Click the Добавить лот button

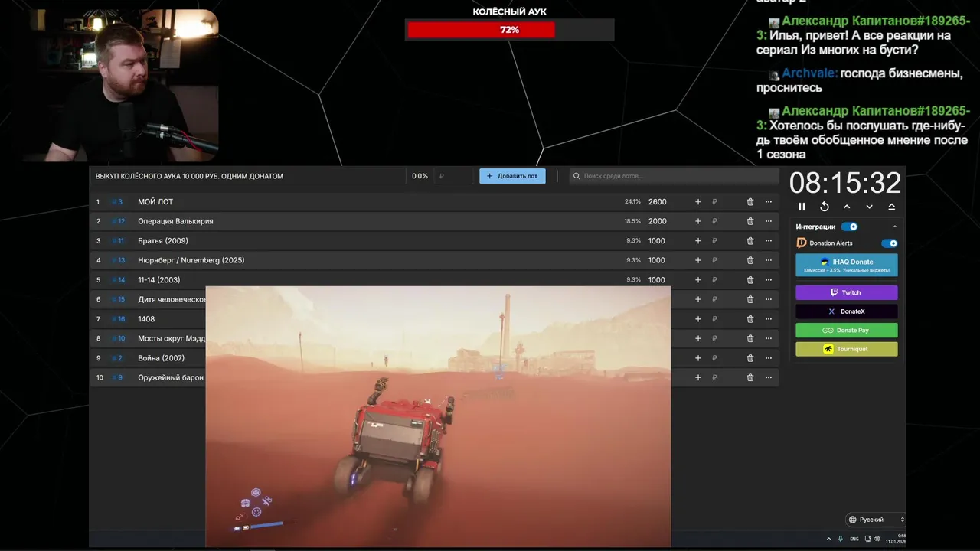point(512,176)
